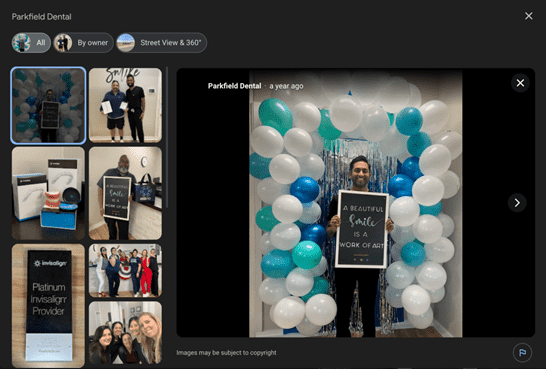Open Street View & 360° photos
The width and height of the screenshot is (546, 369).
[x=162, y=43]
